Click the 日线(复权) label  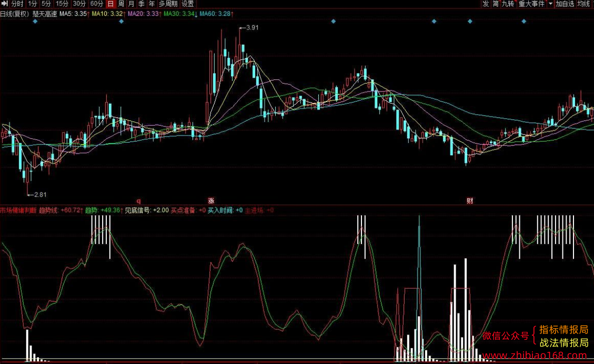[x=15, y=14]
